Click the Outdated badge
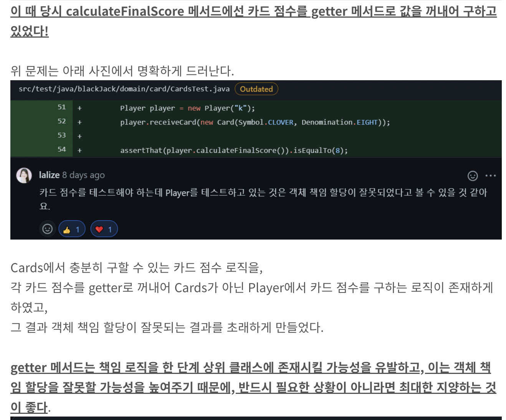Image resolution: width=506 pixels, height=420 pixels. pyautogui.click(x=256, y=89)
